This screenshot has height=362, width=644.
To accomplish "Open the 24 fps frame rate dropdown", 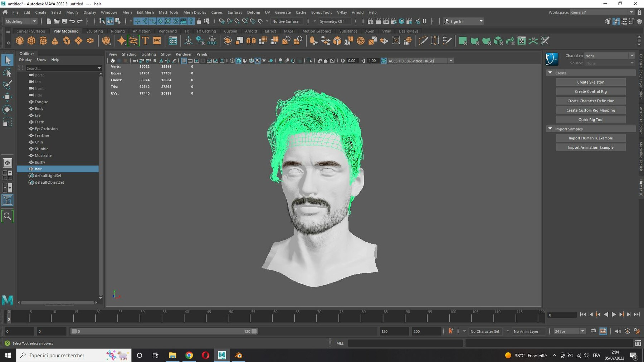I will (x=569, y=331).
